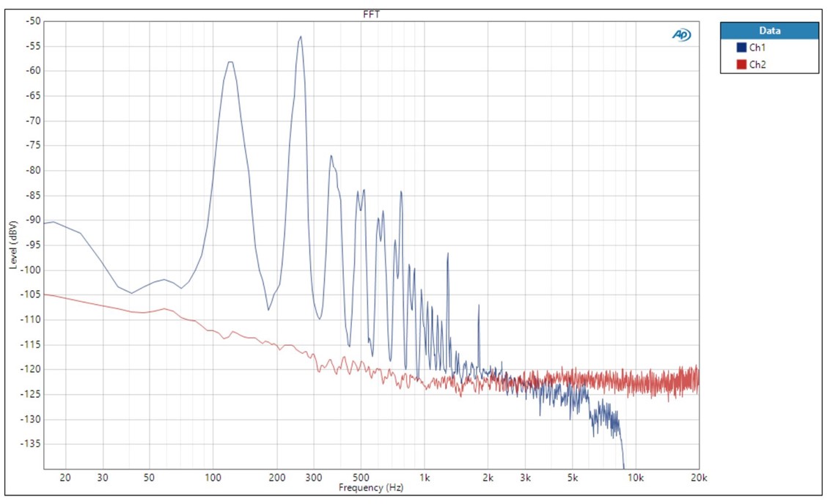Viewport: 830px width, 504px height.
Task: Select the Ch2 legend label
Action: tap(757, 64)
